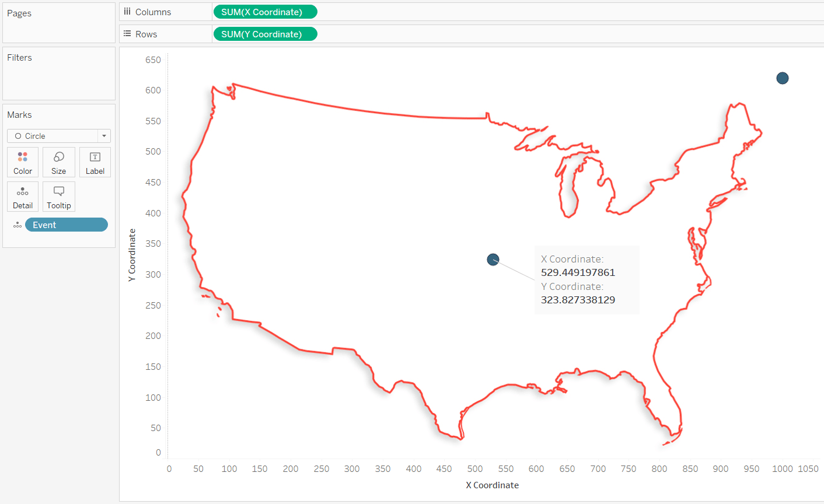Open the mark type dropdown in Marks card

(x=104, y=135)
